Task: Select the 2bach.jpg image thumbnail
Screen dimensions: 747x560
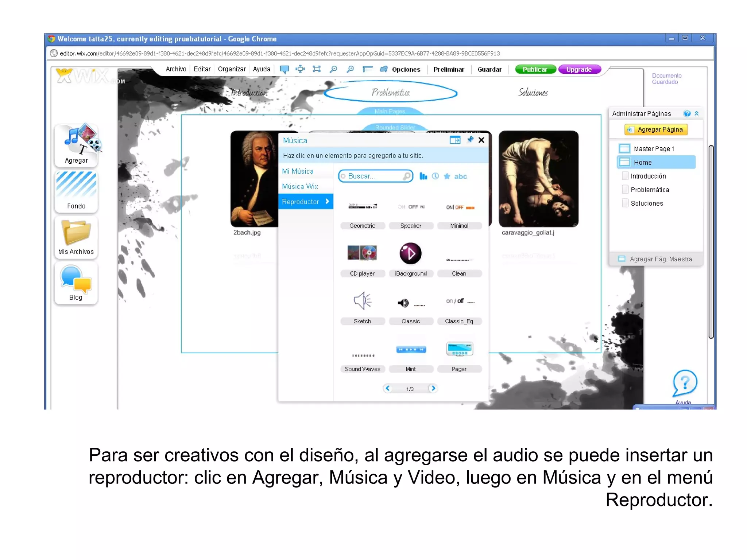Action: point(254,179)
